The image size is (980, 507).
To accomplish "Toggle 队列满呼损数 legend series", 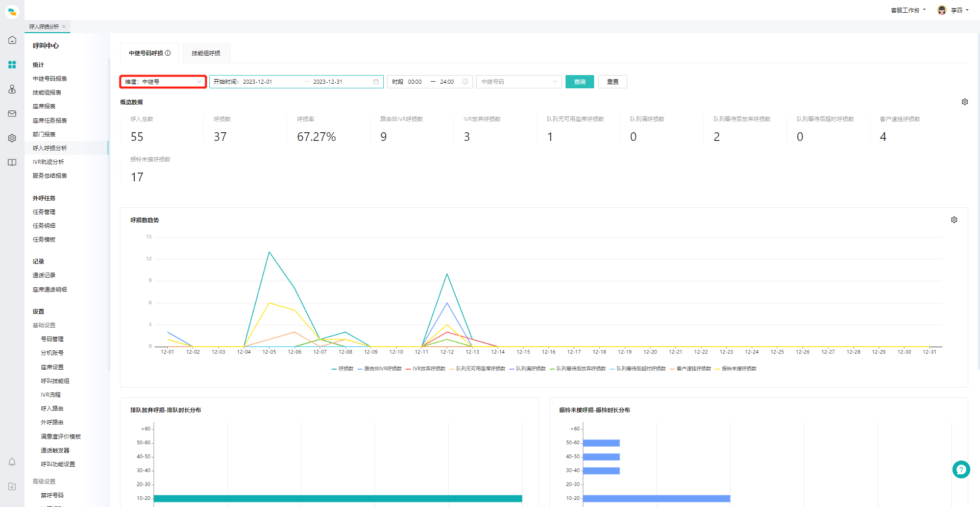I will tap(528, 369).
